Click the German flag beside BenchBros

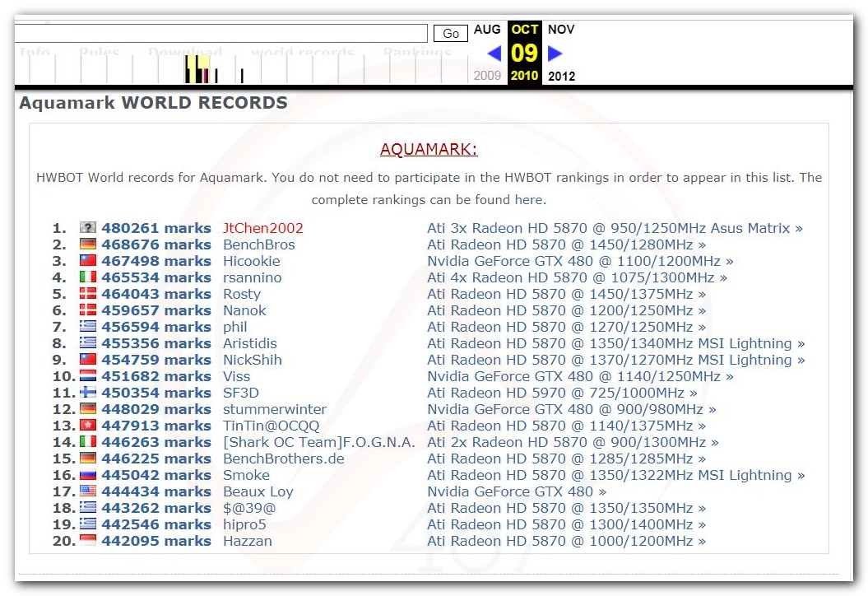click(x=87, y=244)
